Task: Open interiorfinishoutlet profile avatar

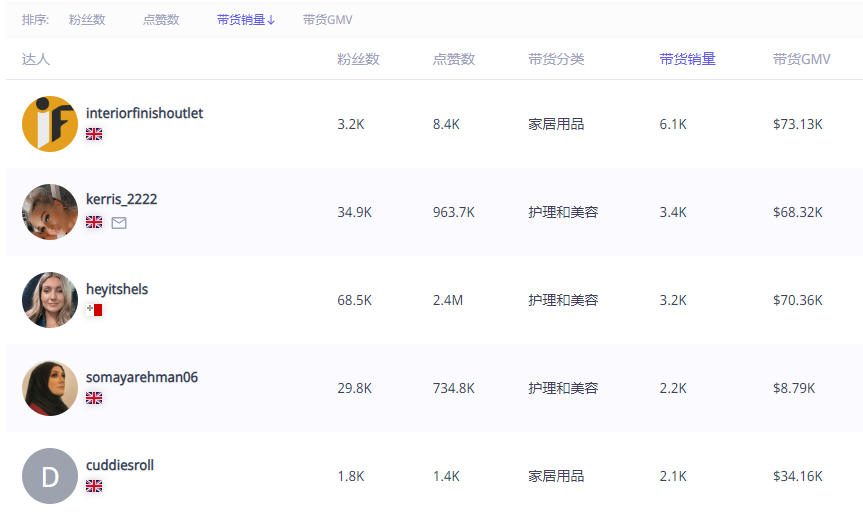Action: coord(50,124)
